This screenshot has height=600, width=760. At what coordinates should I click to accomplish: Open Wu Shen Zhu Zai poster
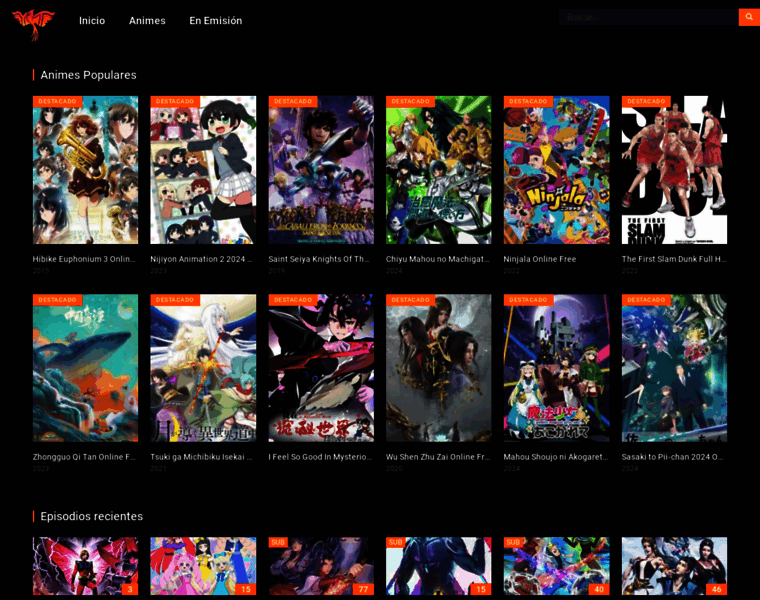coord(439,368)
